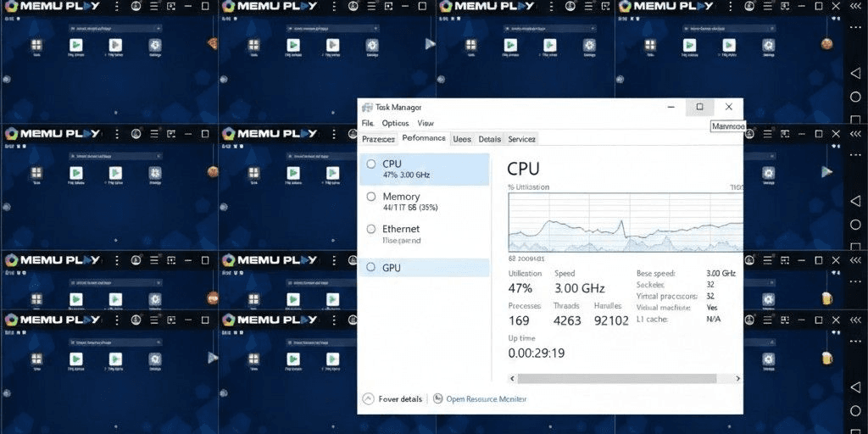Click play arrow icon in second-row rightmost MEmu window
This screenshot has width=868, height=434.
(827, 171)
